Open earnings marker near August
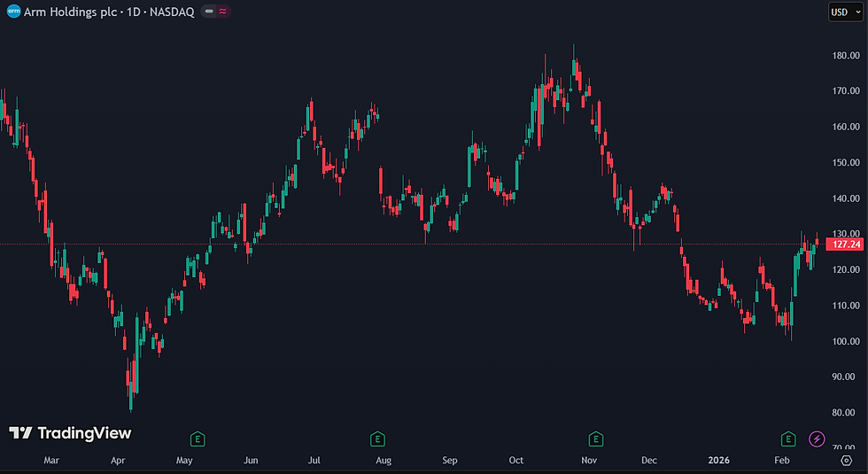 click(x=377, y=439)
